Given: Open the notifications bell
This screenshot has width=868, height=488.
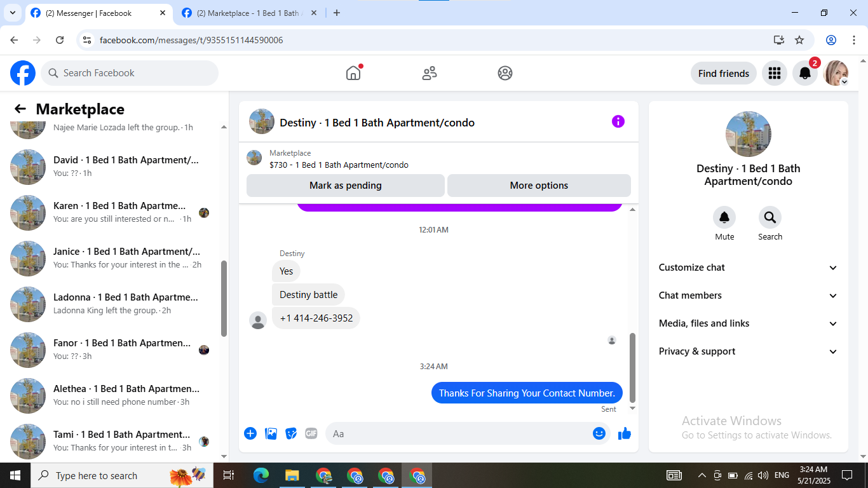Looking at the screenshot, I should point(805,73).
